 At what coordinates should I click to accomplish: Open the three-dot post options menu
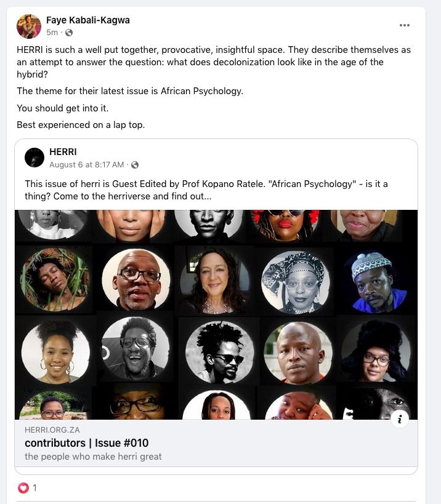pos(404,25)
